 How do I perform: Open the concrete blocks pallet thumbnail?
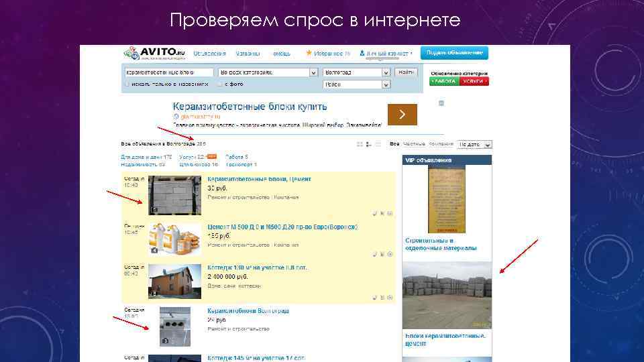click(175, 195)
